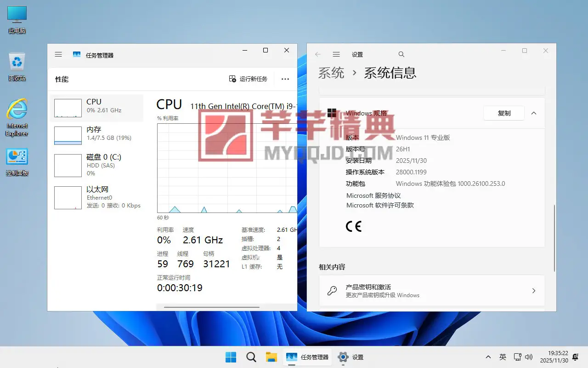Copy the Windows specifications

click(x=504, y=113)
